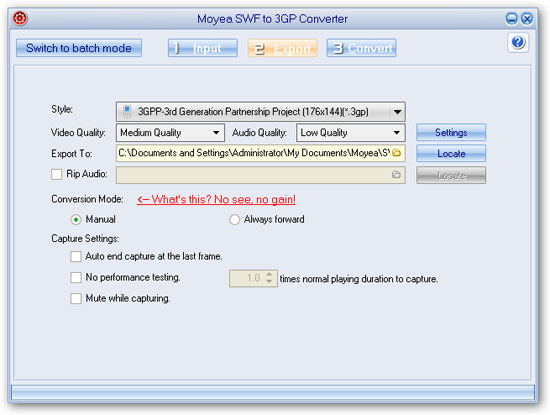
Task: Enable Auto end capture at the last frame
Action: coord(76,256)
